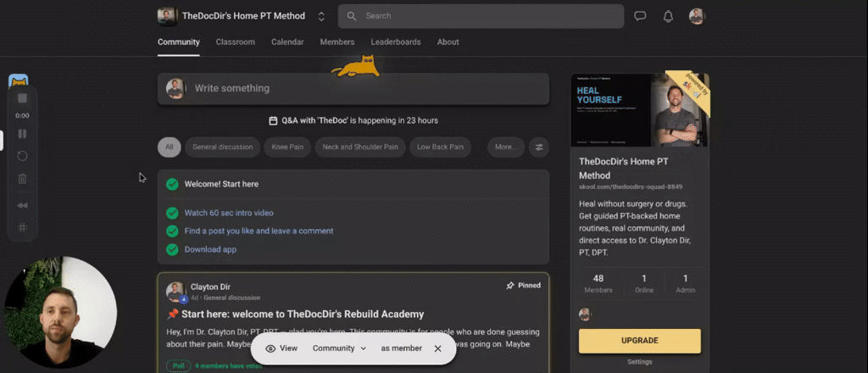Click the Pinned pin icon
The width and height of the screenshot is (868, 373).
[x=510, y=286]
